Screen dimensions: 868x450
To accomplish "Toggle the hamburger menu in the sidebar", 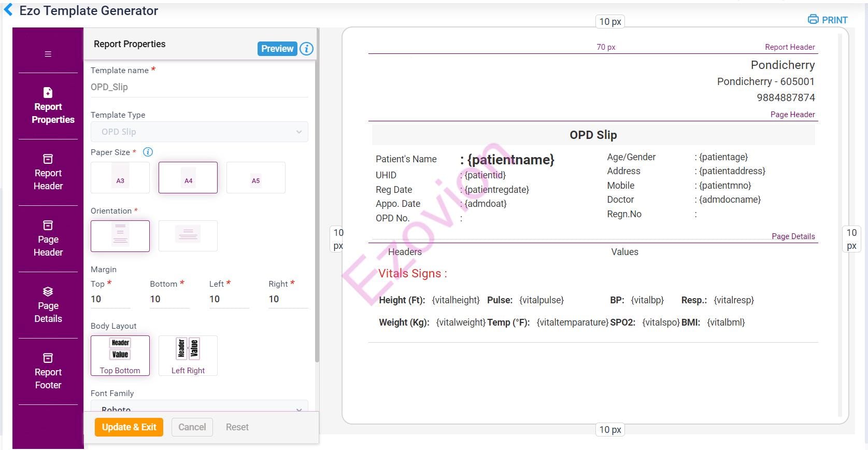I will (48, 54).
